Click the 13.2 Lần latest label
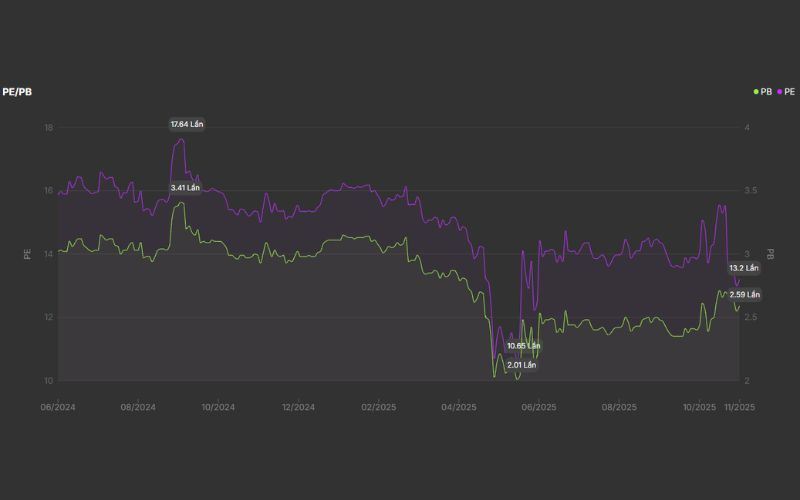The width and height of the screenshot is (800, 500). coord(744,268)
